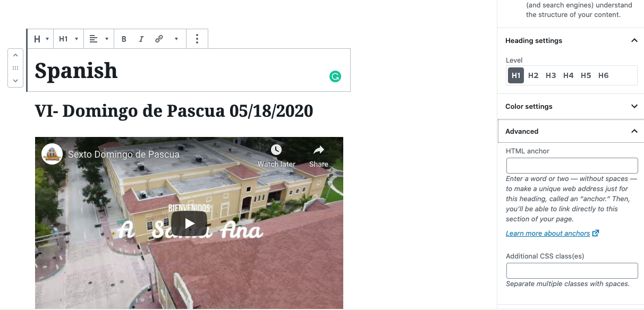Image resolution: width=644 pixels, height=310 pixels.
Task: Open the Learn more about anchors link
Action: pyautogui.click(x=548, y=234)
